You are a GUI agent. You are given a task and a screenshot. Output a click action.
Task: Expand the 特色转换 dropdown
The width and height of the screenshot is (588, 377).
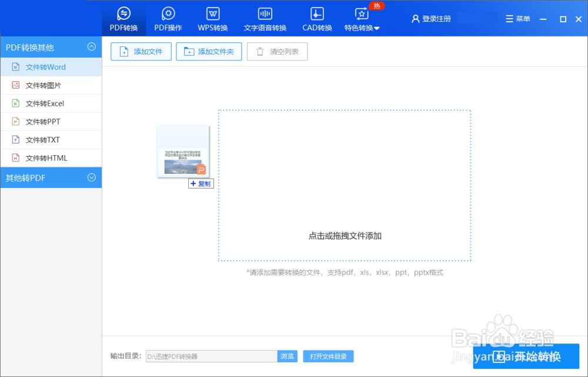[362, 19]
